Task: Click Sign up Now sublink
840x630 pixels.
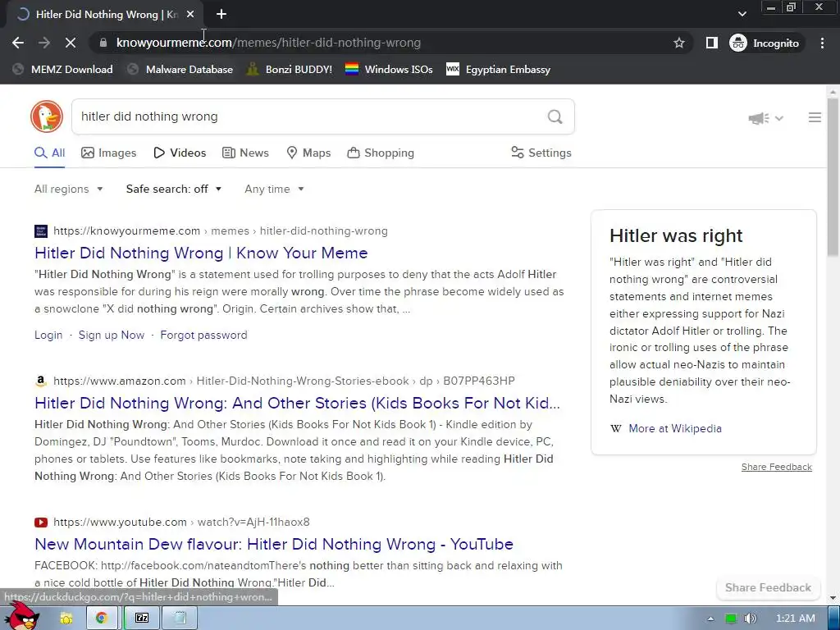Action: click(x=112, y=336)
